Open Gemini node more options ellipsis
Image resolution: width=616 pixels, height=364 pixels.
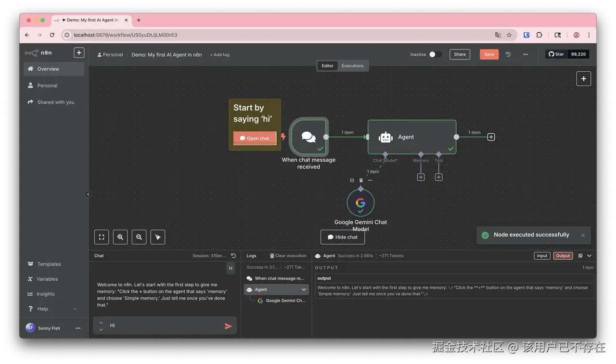click(x=370, y=180)
